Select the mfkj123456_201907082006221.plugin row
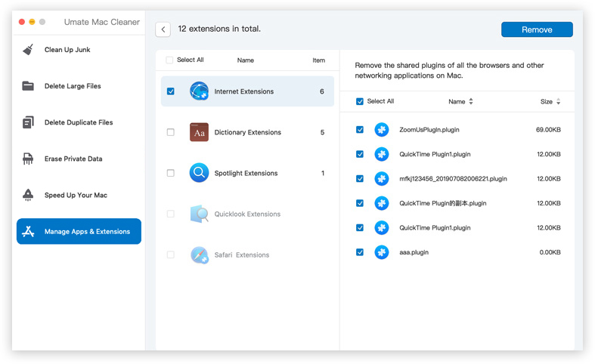Screen dimensions: 595x364 pyautogui.click(x=453, y=179)
